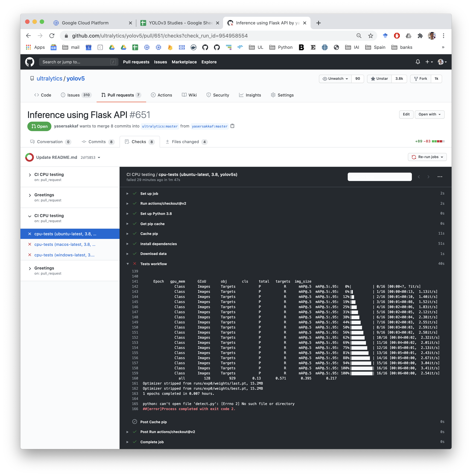Collapse the Tests workflow step disclosure triangle
This screenshot has width=472, height=476.
coord(128,264)
